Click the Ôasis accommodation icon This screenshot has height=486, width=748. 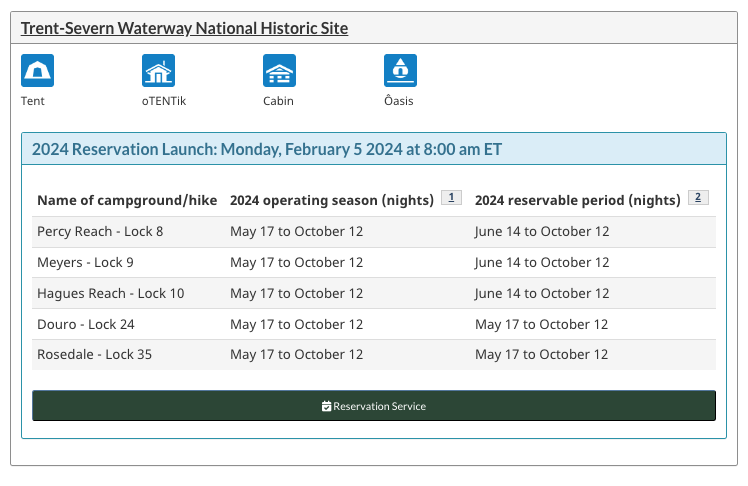400,71
